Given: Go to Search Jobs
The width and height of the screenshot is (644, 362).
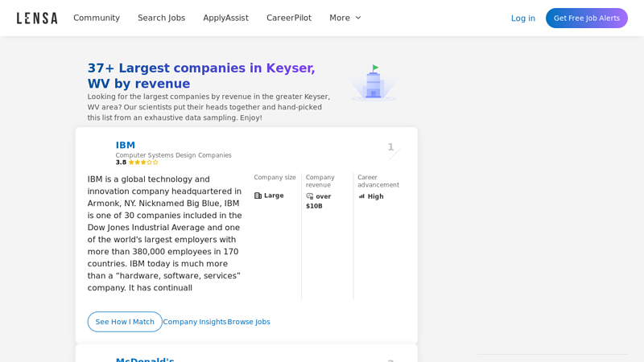Looking at the screenshot, I should pyautogui.click(x=162, y=18).
